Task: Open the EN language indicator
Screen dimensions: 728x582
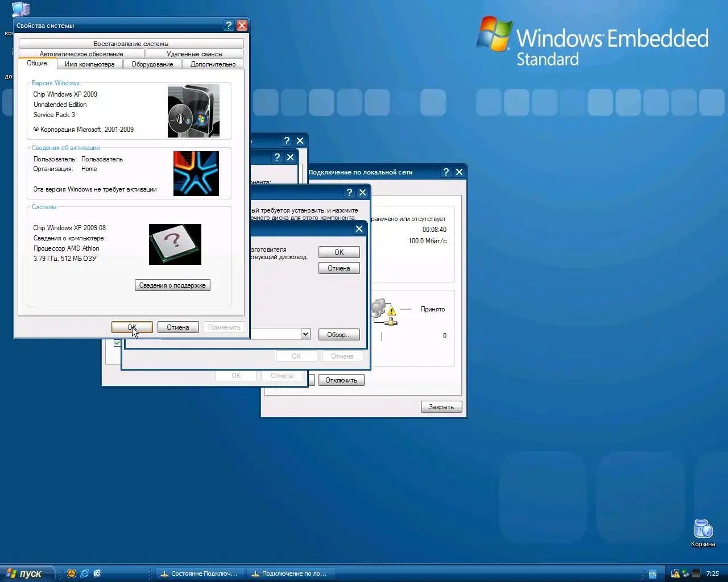Action: click(652, 574)
